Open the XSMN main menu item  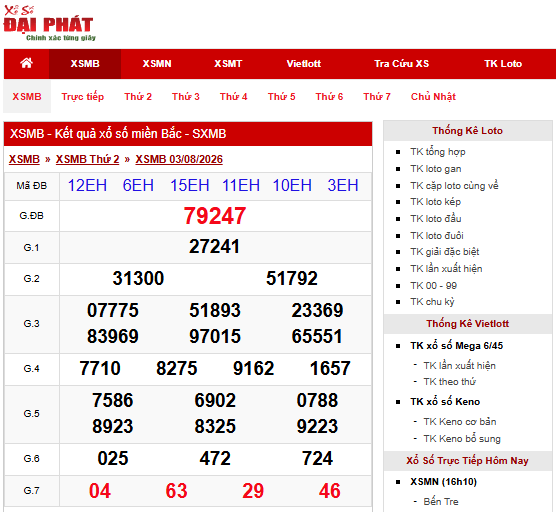coord(157,64)
